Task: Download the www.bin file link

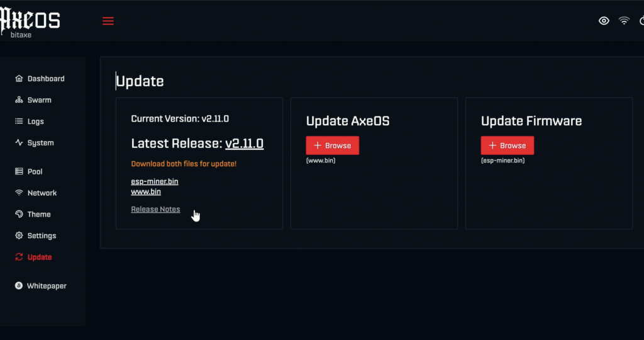Action: tap(146, 191)
